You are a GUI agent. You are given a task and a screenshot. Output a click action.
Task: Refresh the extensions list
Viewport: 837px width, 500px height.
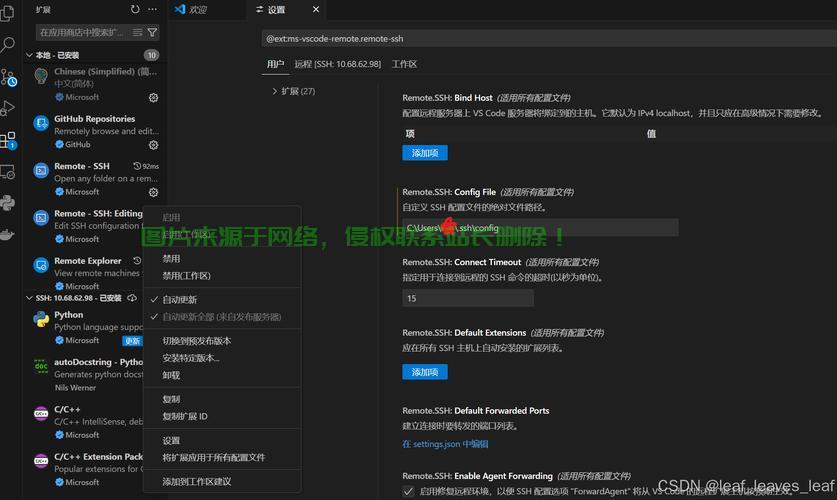tap(135, 9)
